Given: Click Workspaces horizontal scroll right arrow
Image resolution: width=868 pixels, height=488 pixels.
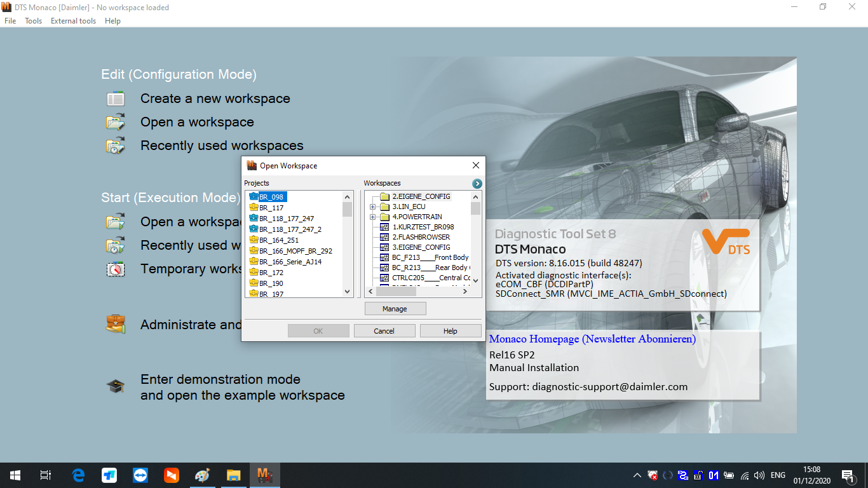Looking at the screenshot, I should coord(465,292).
